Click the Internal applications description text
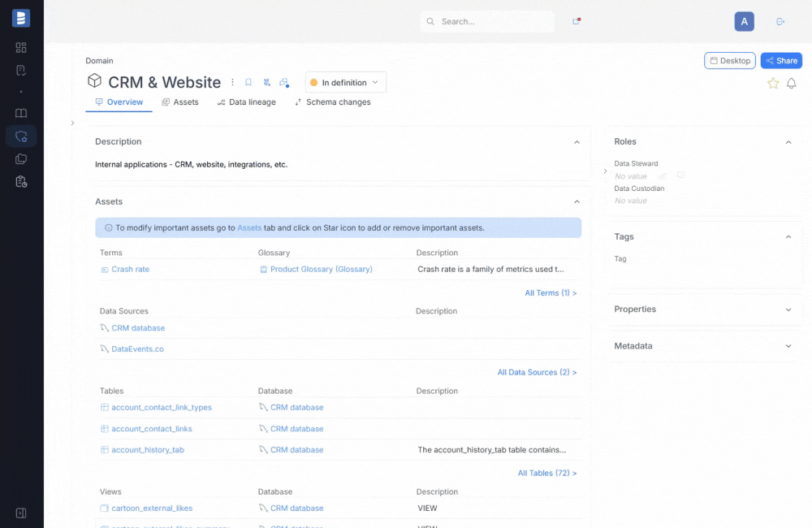Viewport: 812px width, 528px height. pos(191,165)
